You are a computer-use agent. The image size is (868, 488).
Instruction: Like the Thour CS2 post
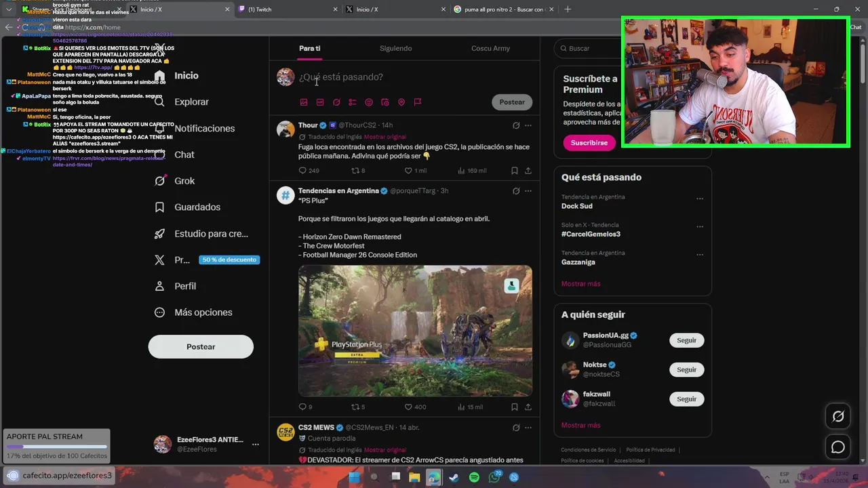coord(415,171)
